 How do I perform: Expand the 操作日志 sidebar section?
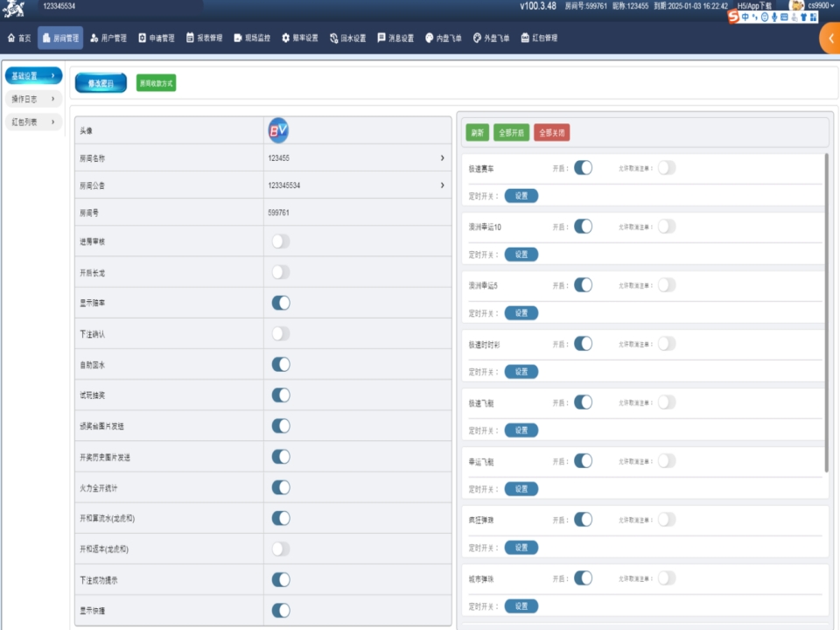pyautogui.click(x=34, y=99)
